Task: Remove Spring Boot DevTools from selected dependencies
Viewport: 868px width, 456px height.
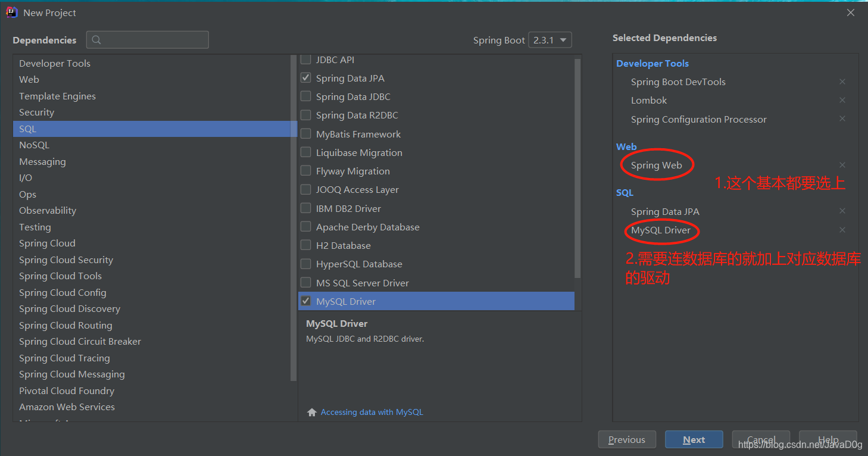Action: click(x=842, y=82)
